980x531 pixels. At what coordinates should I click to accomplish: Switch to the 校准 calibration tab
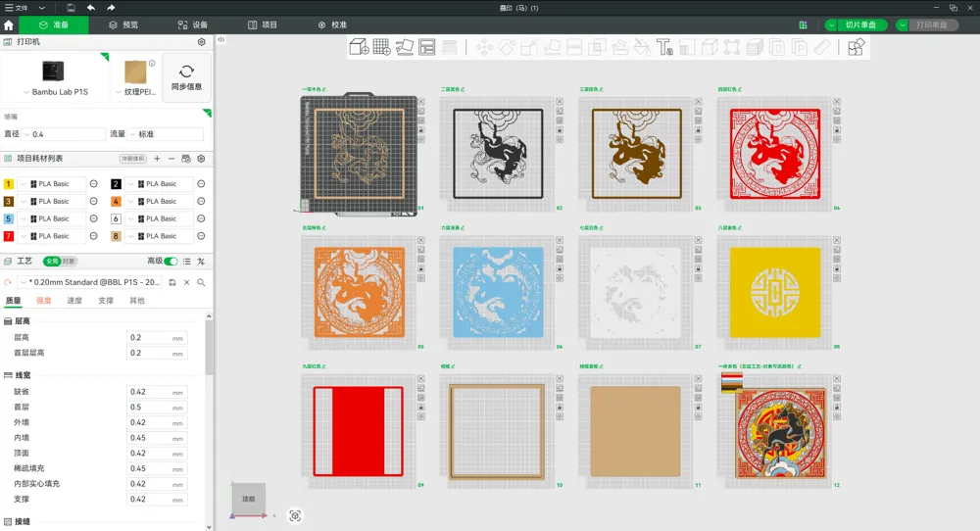click(x=332, y=25)
